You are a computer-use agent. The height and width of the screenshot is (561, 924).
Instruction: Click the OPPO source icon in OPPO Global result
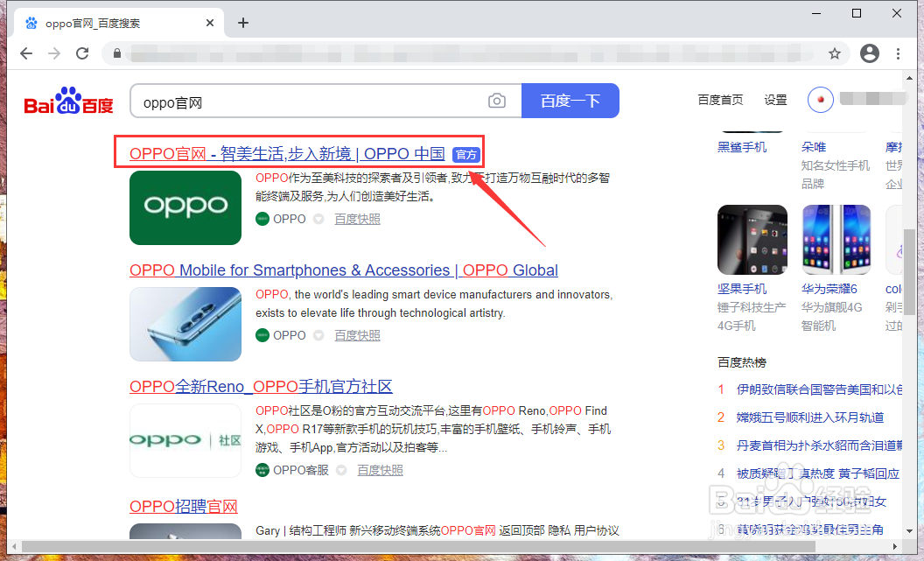click(x=262, y=335)
